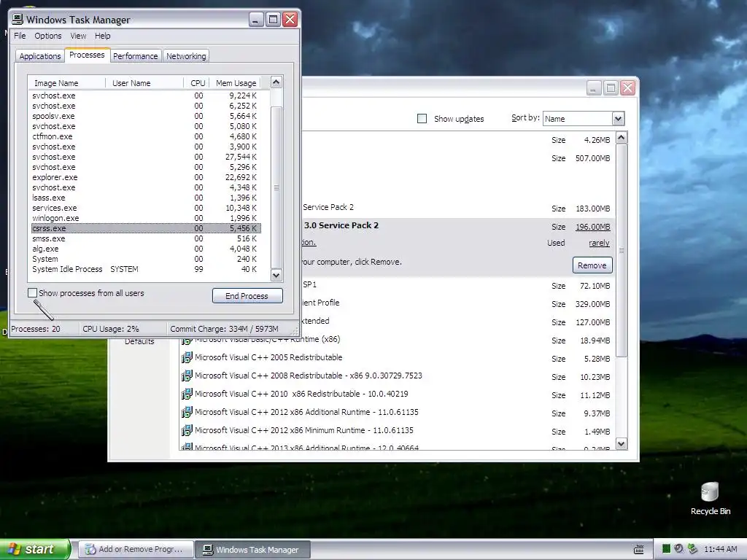Screen dimensions: 747x560
Task: Click the process list scroll down arrow
Action: point(276,275)
